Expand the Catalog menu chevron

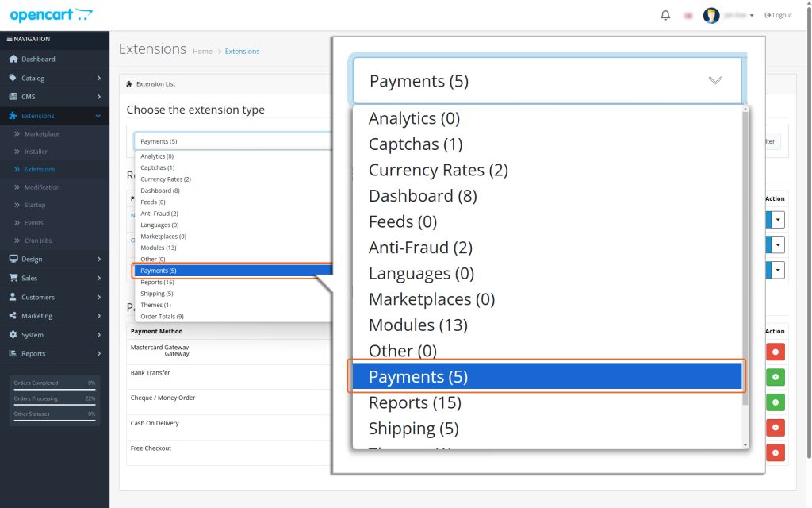click(99, 78)
